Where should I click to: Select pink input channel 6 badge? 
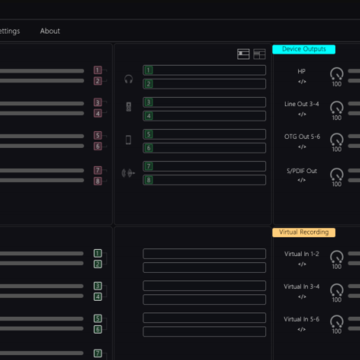coord(97,146)
